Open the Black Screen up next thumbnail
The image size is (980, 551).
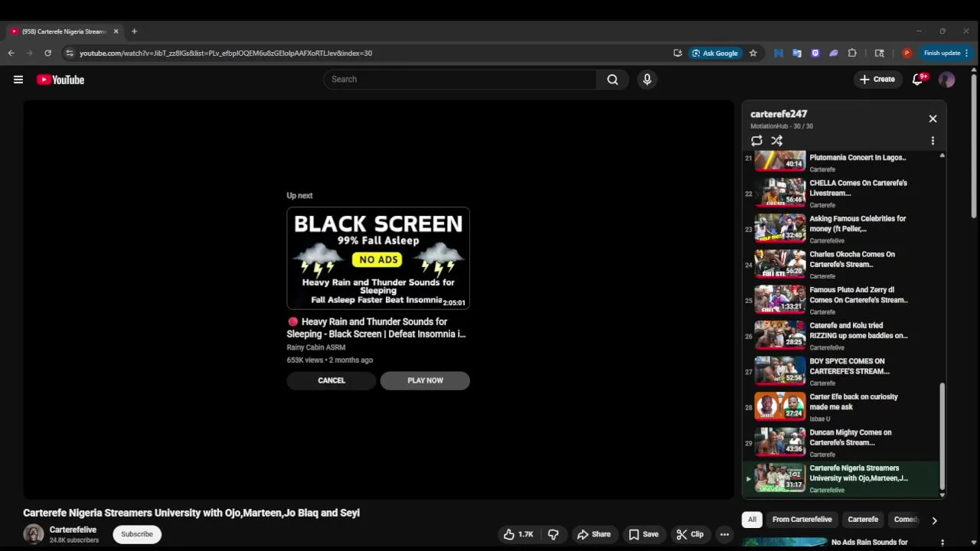pyautogui.click(x=378, y=258)
